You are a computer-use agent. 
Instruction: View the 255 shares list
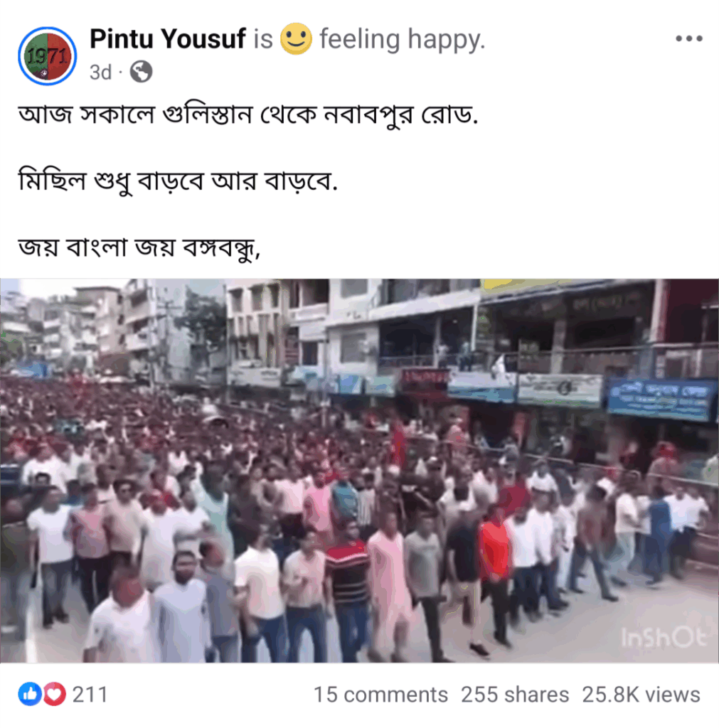pos(515,695)
